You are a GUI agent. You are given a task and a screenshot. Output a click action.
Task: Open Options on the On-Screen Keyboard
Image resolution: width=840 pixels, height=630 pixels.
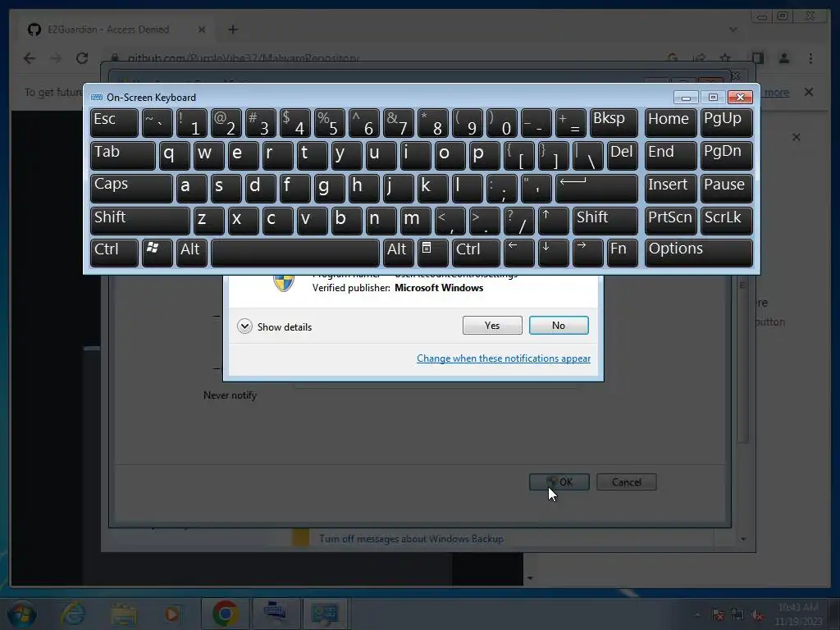699,253
